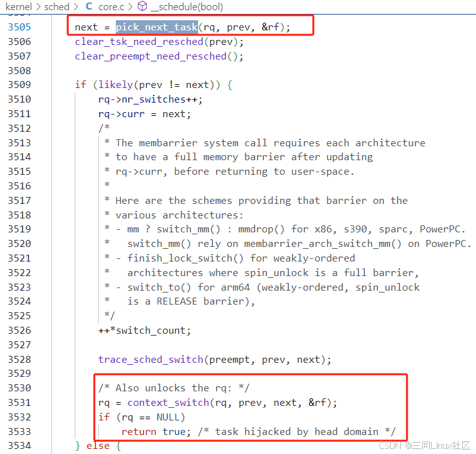Click 'if (rq == NULL)' condition
This screenshot has height=454, width=476.
141,417
